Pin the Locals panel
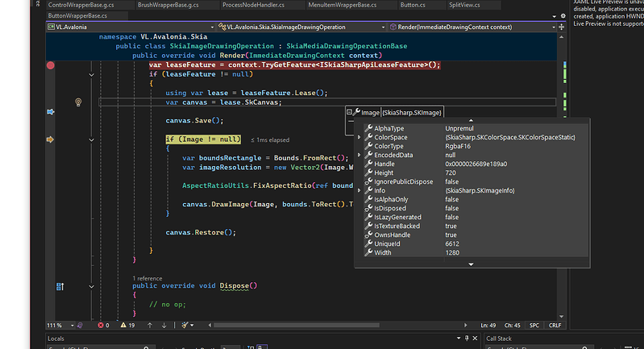 coord(467,339)
